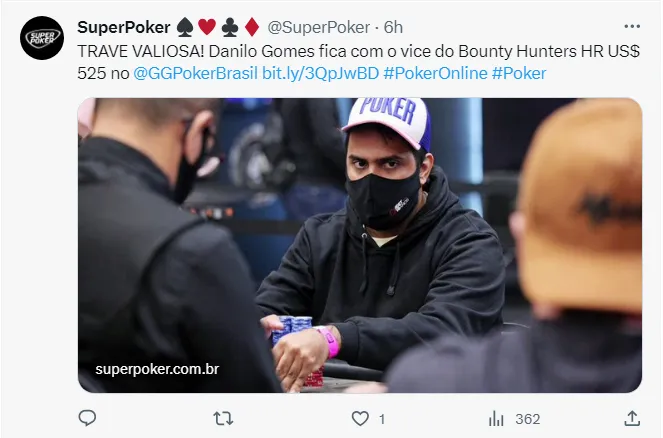Reply to the tweet via comment icon
Screen dimensions: 663x438
coord(88,418)
